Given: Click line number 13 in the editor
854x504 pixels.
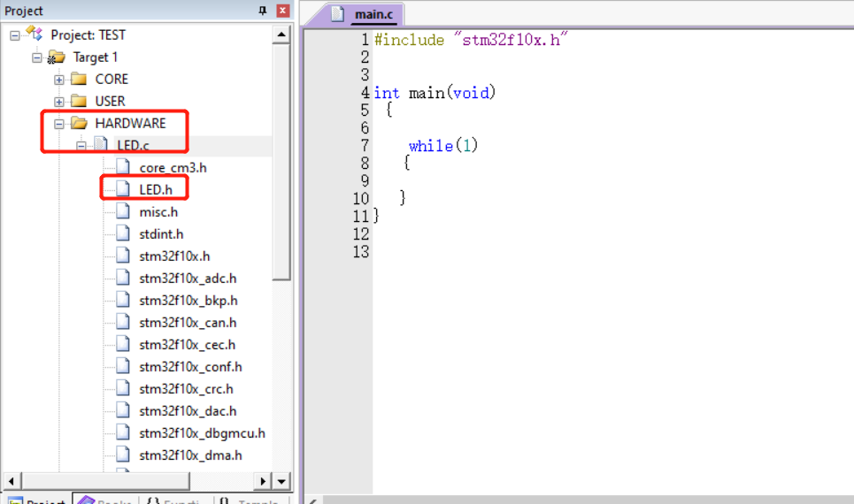Looking at the screenshot, I should (x=361, y=251).
